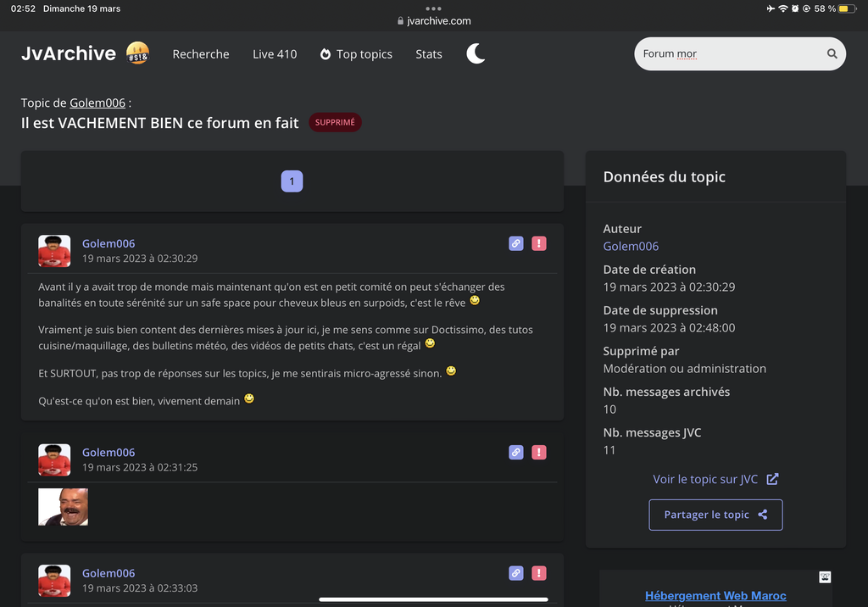Report the first message with red alert icon

[x=538, y=243]
